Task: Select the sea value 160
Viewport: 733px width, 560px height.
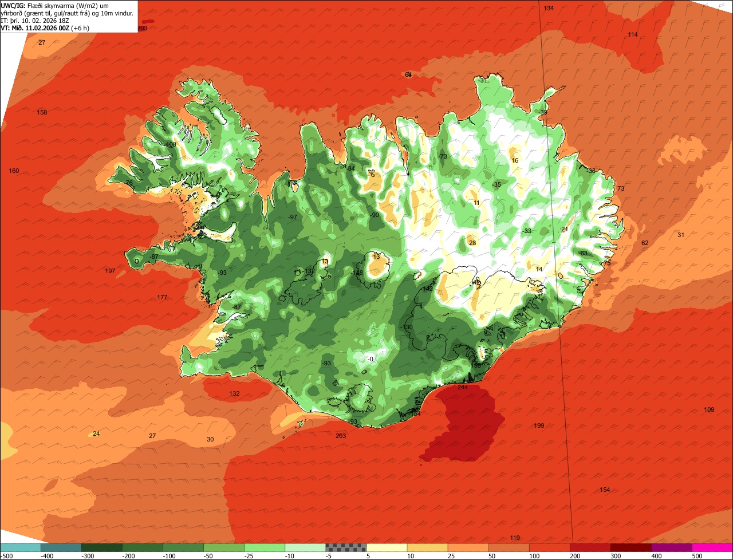Action: click(14, 171)
